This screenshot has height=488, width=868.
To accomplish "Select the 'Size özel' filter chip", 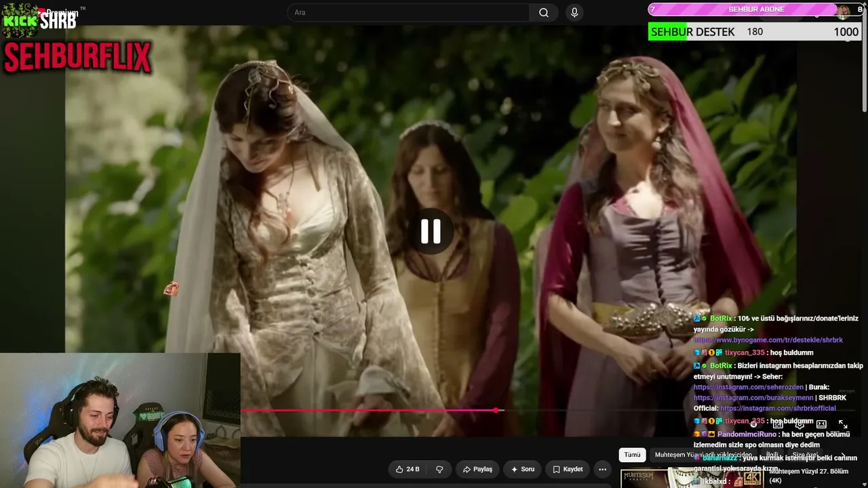I will 805,455.
